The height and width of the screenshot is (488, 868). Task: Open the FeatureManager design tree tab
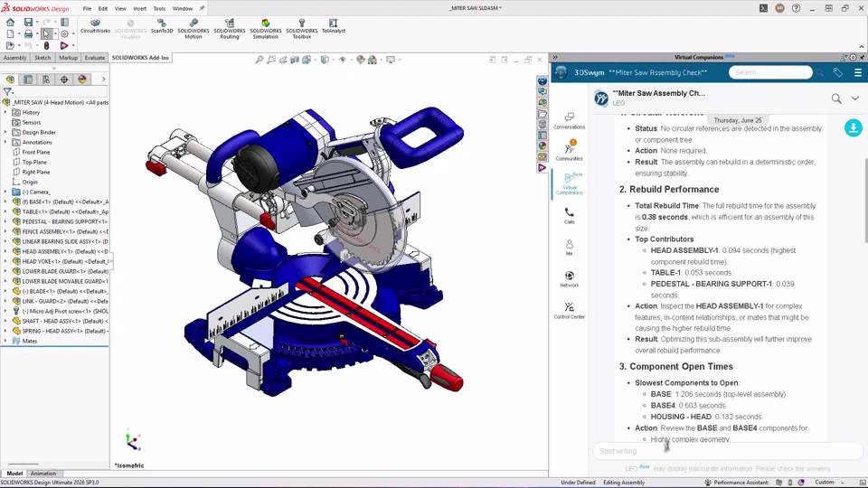pos(10,80)
